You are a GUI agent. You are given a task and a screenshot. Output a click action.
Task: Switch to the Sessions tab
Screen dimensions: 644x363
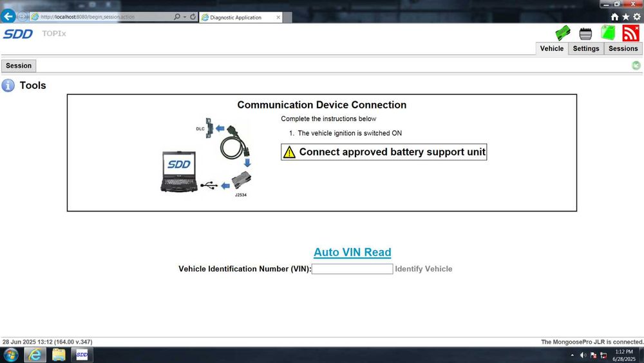(623, 48)
